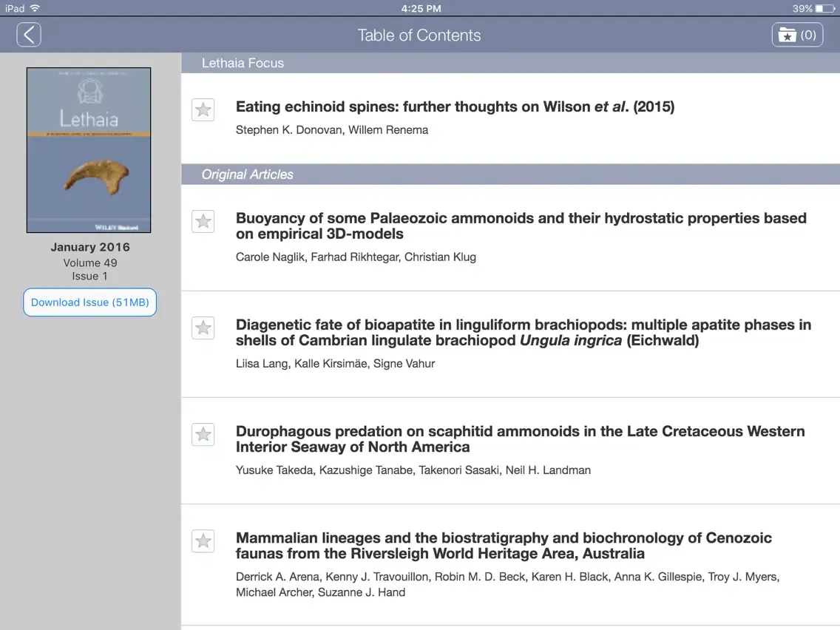Image resolution: width=840 pixels, height=630 pixels.
Task: Tap the January 2016 issue cover thumbnail
Action: (x=89, y=149)
